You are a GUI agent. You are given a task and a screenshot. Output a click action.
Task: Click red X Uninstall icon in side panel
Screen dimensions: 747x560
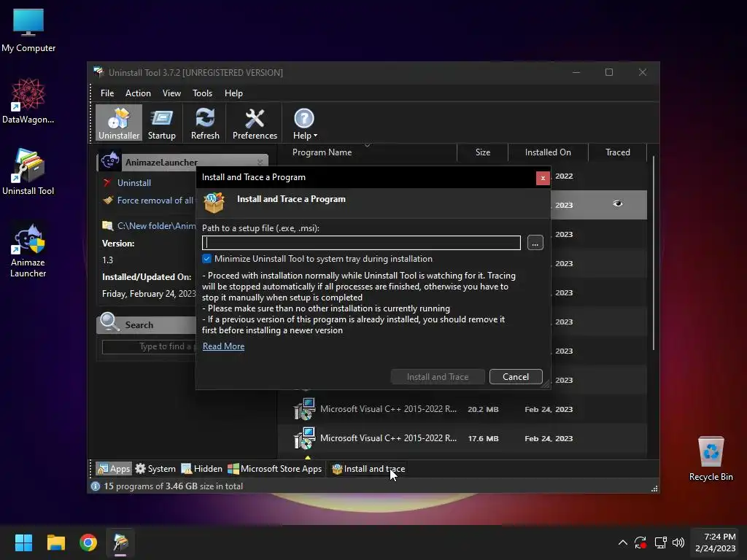tap(107, 182)
